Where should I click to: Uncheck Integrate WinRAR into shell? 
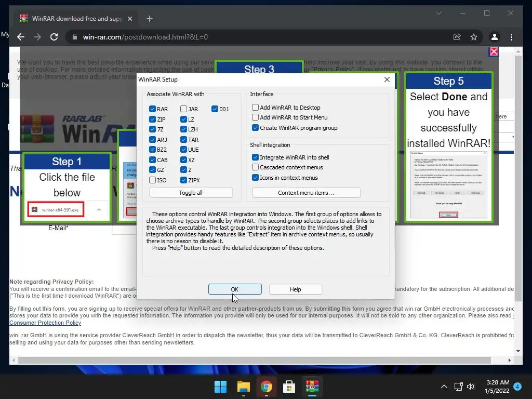[x=255, y=157]
